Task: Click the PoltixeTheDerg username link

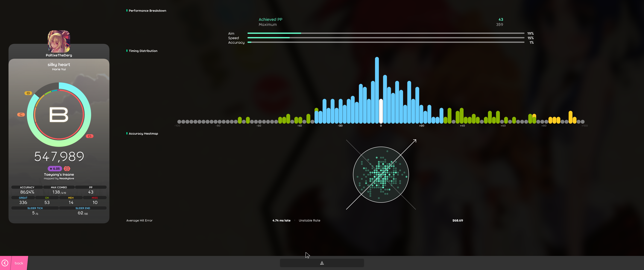Action: [x=59, y=55]
